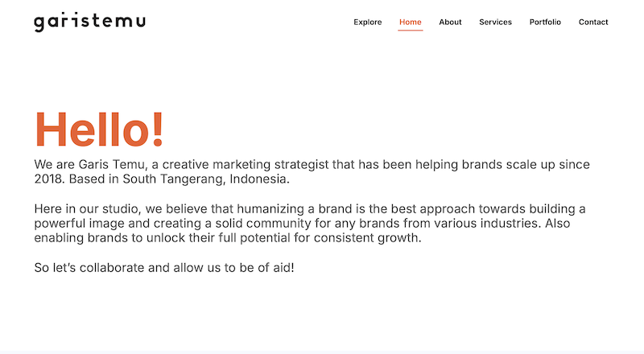Click the phrase "Here in our studio"

click(x=87, y=209)
